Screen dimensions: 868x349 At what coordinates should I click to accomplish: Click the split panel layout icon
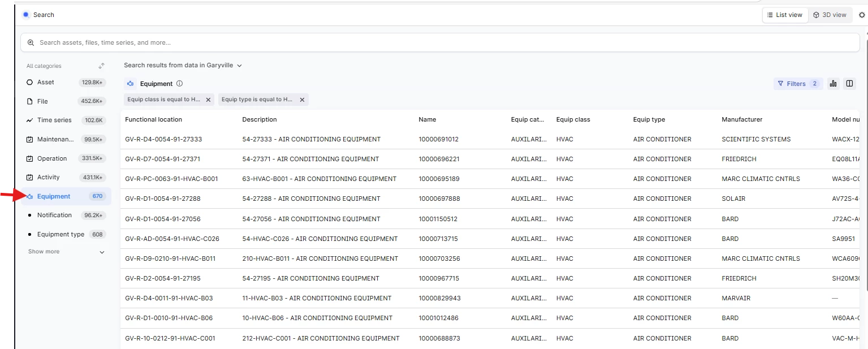[849, 84]
